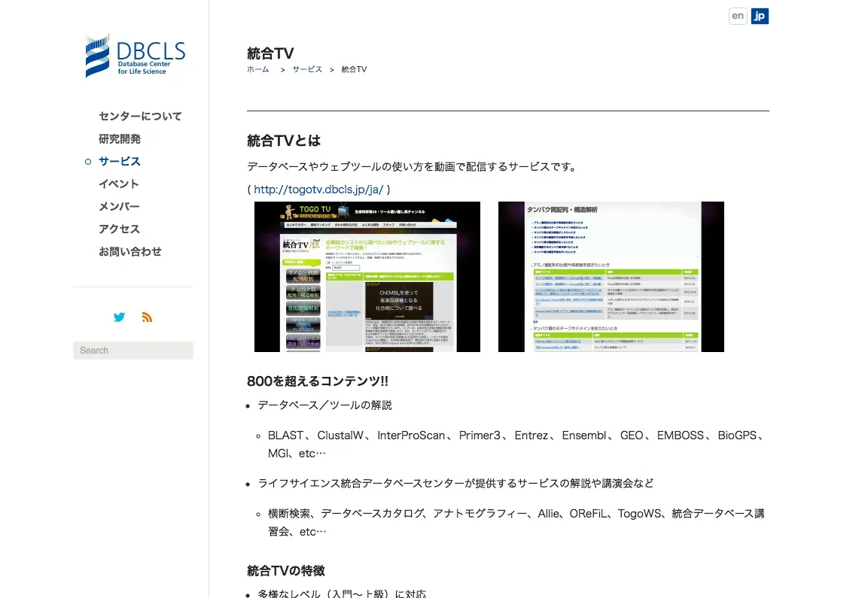Open the togotv.dbcls.jp link
The height and width of the screenshot is (598, 868).
[x=318, y=190]
